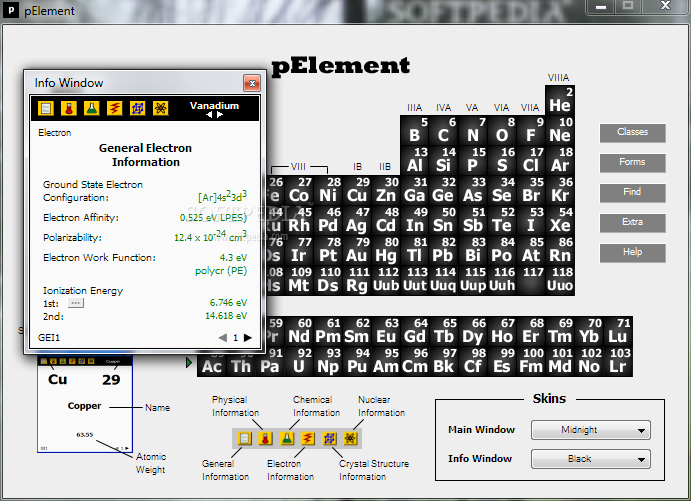Select Neon element tile

coord(560,130)
